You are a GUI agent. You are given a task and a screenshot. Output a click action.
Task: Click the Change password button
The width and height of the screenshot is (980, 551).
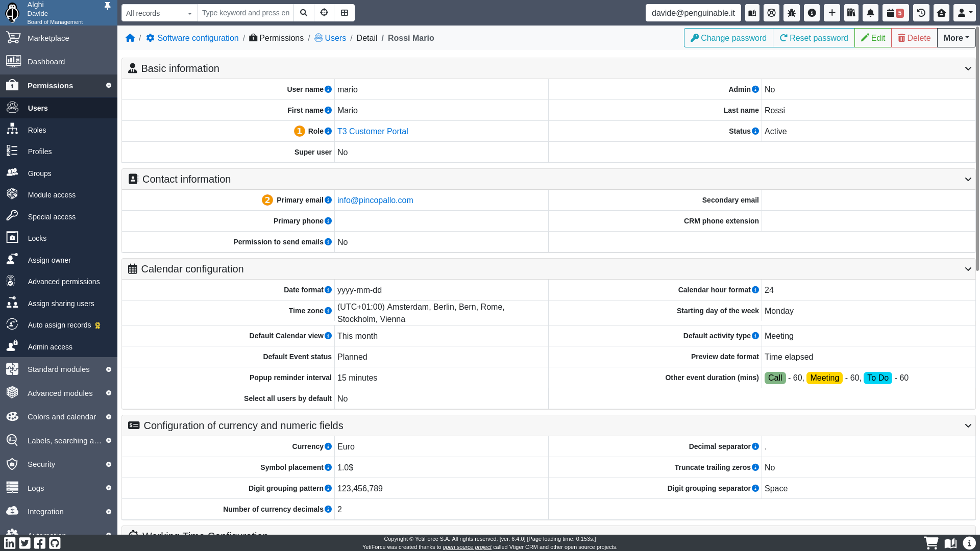point(728,38)
